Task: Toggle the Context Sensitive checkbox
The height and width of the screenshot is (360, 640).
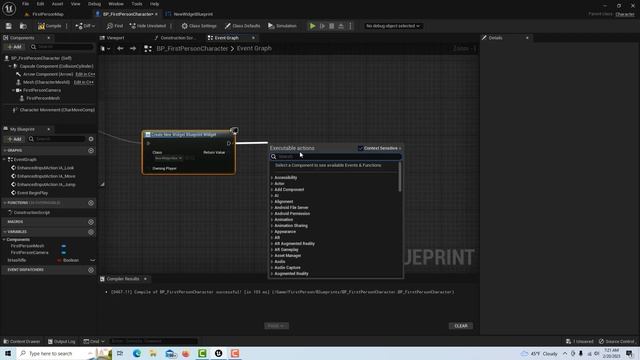Action: [360, 148]
